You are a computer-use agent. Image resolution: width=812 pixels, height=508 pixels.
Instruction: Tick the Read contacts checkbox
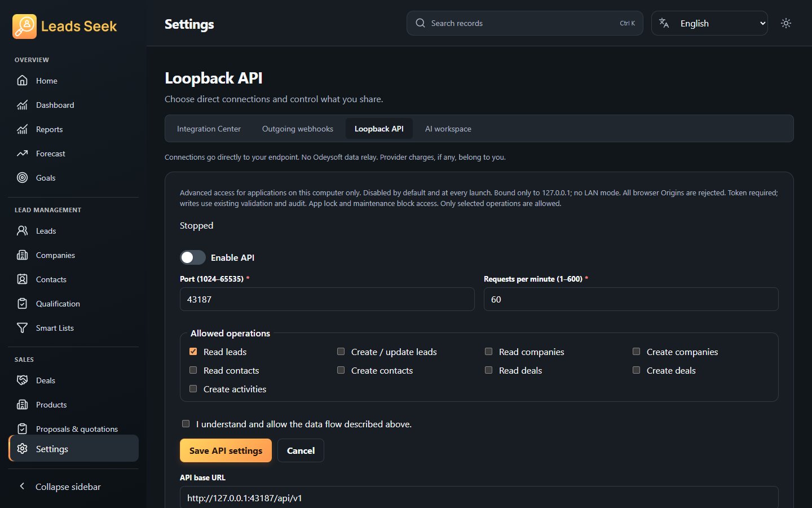(193, 370)
